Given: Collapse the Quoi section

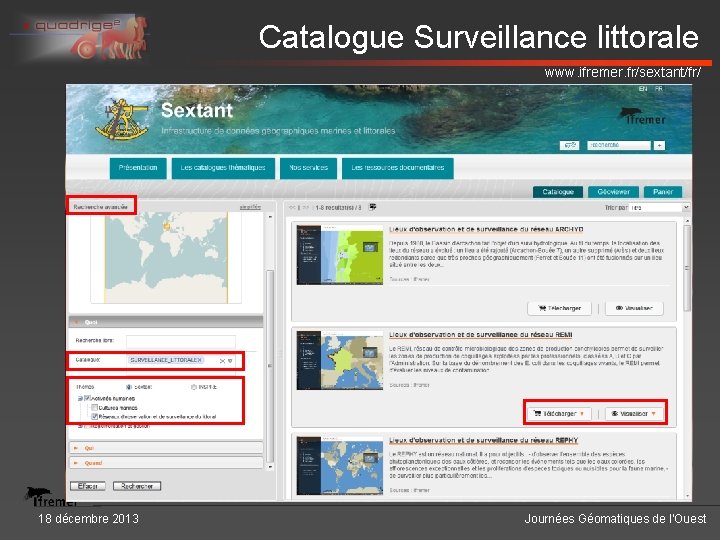Looking at the screenshot, I should (166, 322).
